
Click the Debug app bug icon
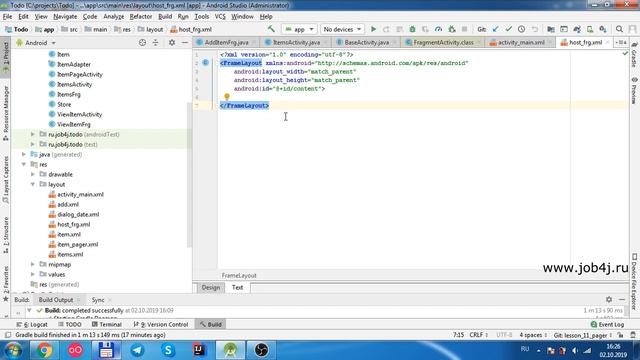[x=412, y=29]
